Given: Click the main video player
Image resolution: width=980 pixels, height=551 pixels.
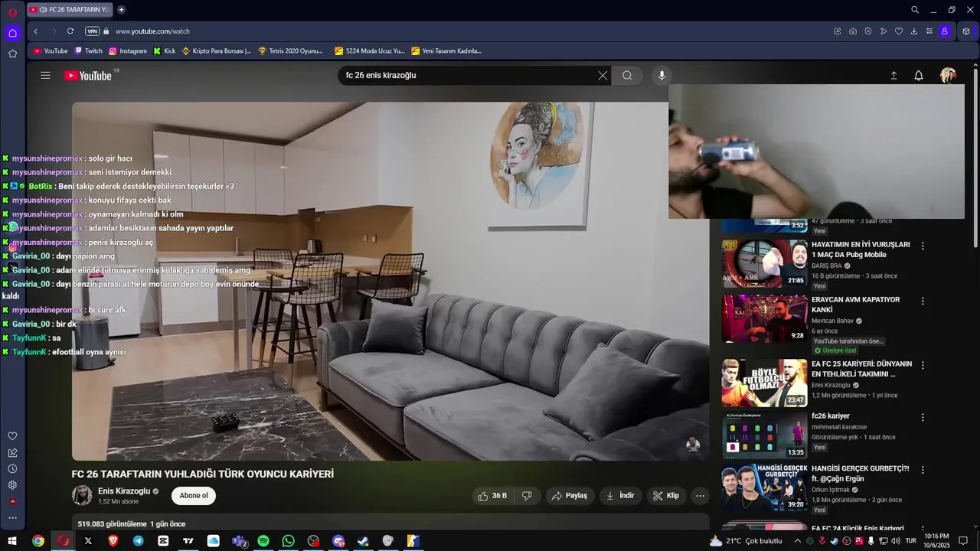Looking at the screenshot, I should pyautogui.click(x=390, y=281).
